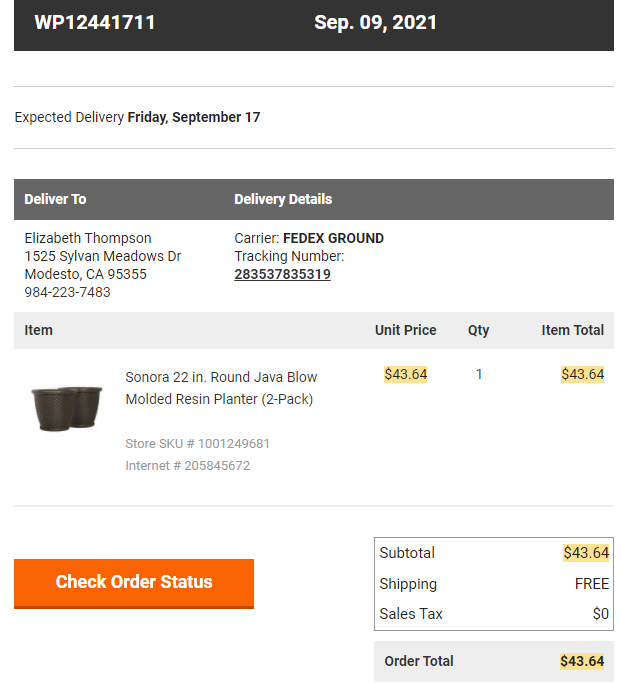Viewport: 622px width, 684px height.
Task: Click the Sonora 22 in. planter title
Action: (221, 388)
